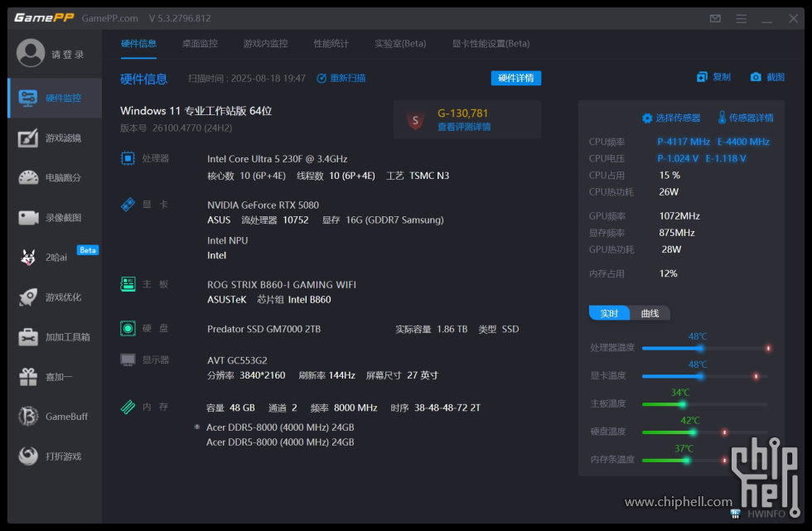
Task: Click the 内存条温度 temperature bar
Action: pos(706,460)
